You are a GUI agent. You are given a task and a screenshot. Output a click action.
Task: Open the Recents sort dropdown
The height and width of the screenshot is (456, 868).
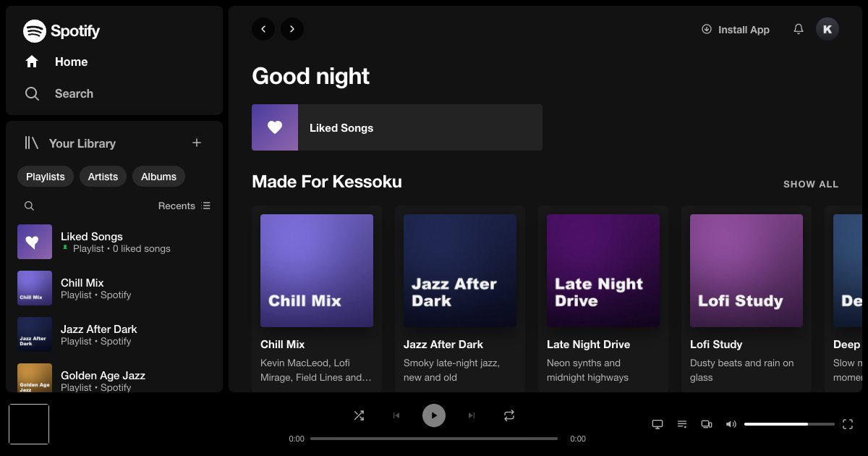tap(184, 206)
